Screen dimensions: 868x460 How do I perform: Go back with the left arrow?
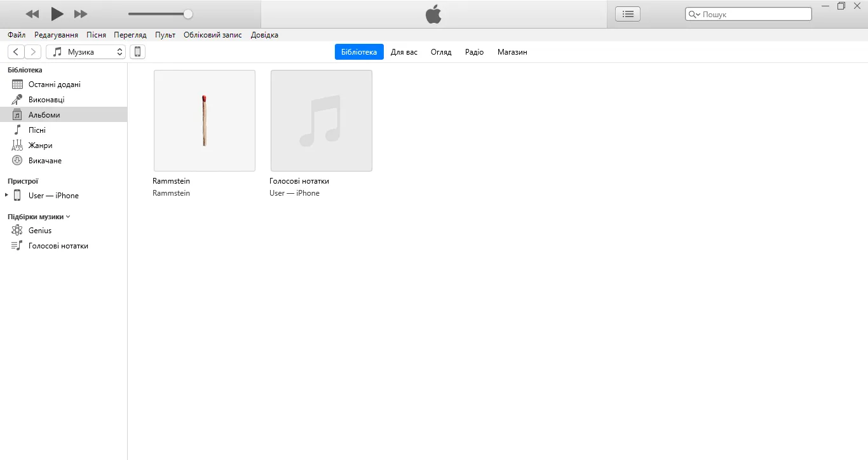click(16, 52)
